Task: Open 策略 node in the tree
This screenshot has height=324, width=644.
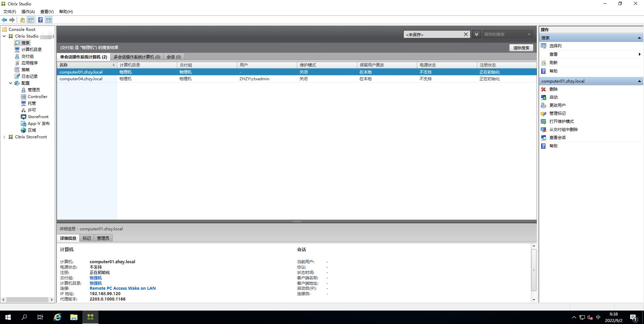Action: pyautogui.click(x=26, y=70)
